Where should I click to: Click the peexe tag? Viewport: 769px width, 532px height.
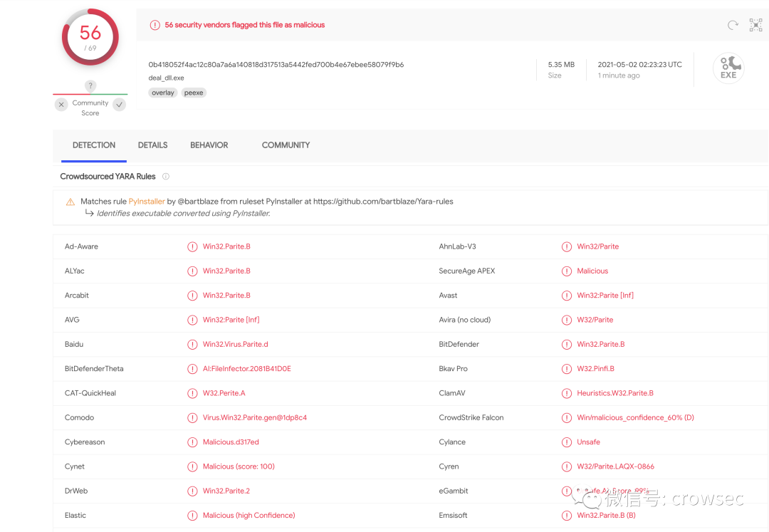[194, 93]
